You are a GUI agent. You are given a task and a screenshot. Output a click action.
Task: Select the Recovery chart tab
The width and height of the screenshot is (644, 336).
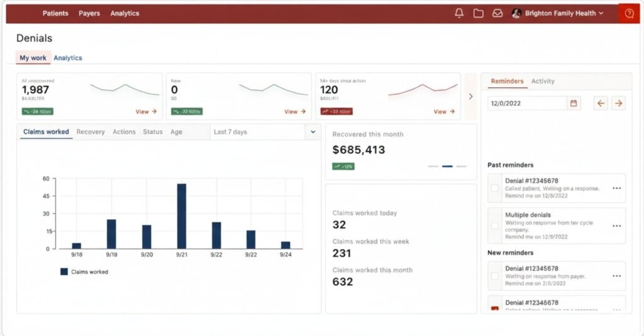pyautogui.click(x=91, y=132)
